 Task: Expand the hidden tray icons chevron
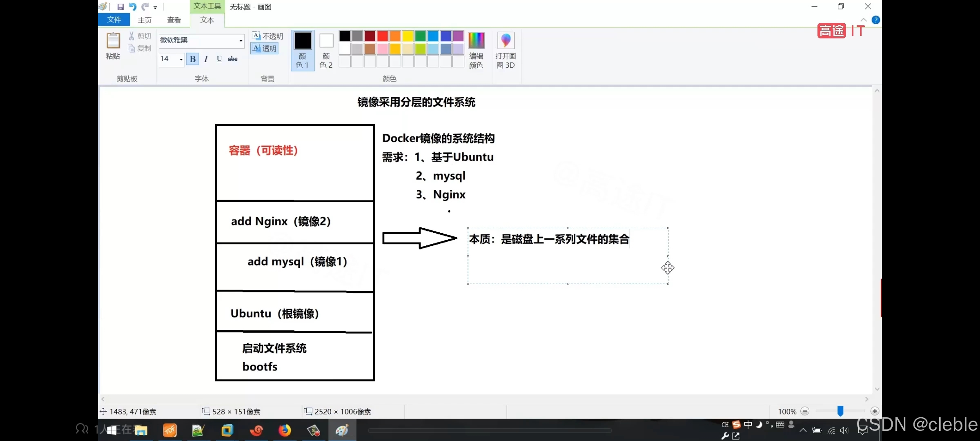803,430
